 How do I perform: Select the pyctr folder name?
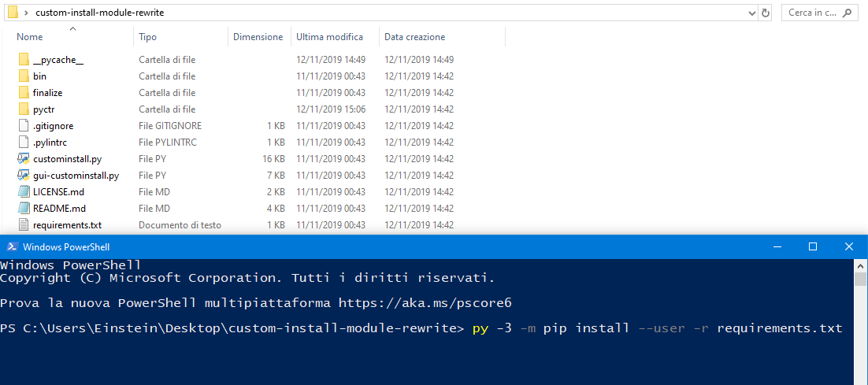(x=44, y=109)
